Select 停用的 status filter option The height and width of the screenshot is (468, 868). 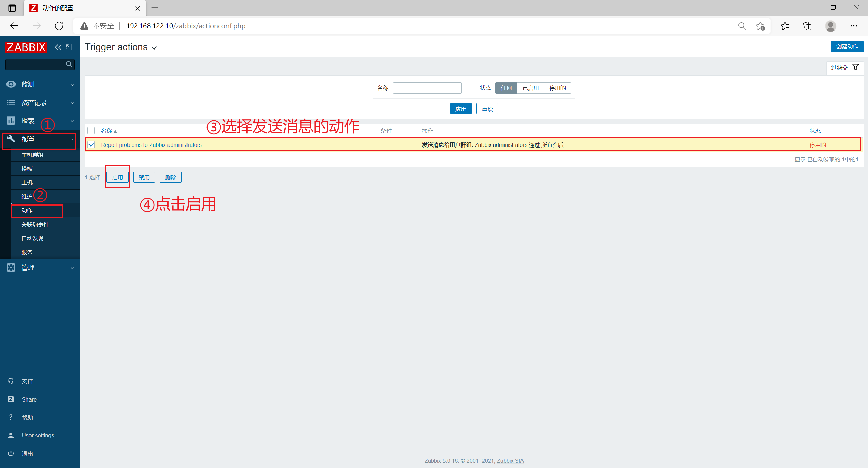tap(557, 88)
